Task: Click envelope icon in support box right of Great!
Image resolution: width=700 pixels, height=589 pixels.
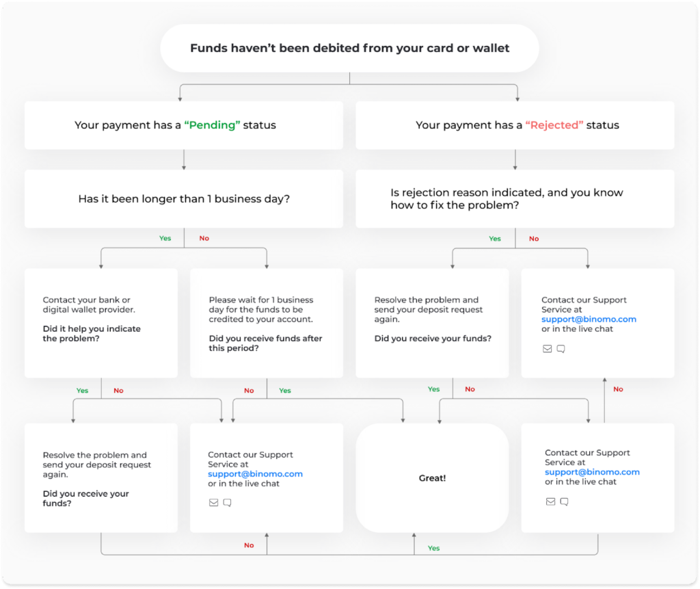Action: click(x=551, y=501)
